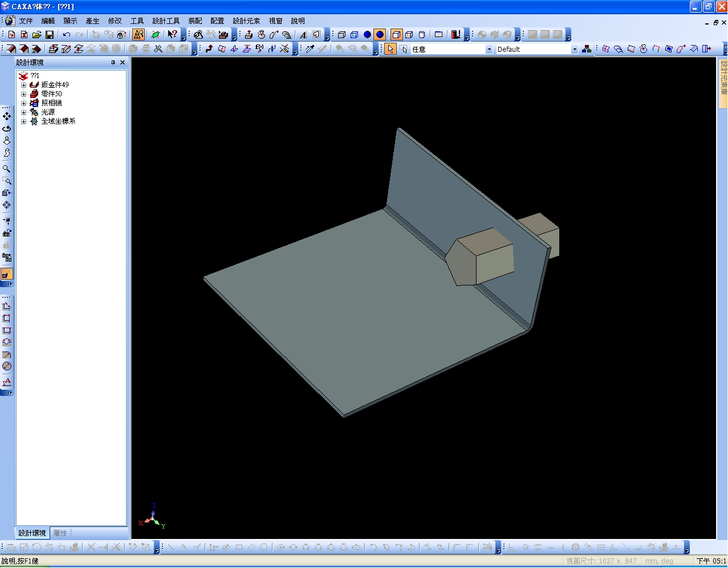
Task: Toggle the highlighted box display mode icon
Action: tap(396, 35)
